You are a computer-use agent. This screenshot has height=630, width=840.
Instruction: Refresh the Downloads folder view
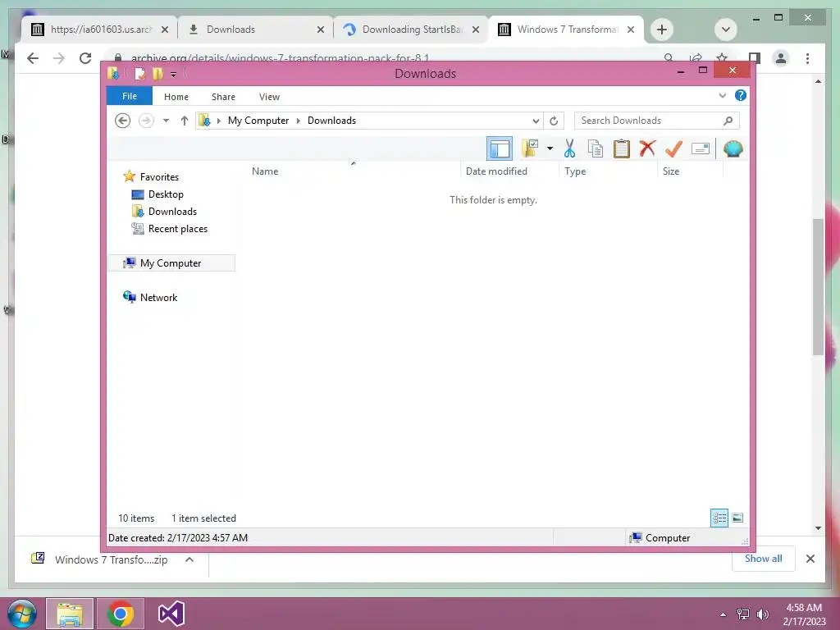[554, 121]
